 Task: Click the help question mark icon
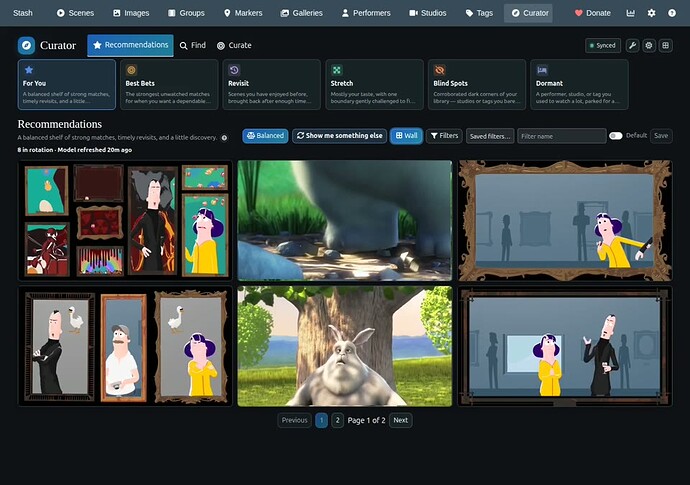pyautogui.click(x=672, y=13)
